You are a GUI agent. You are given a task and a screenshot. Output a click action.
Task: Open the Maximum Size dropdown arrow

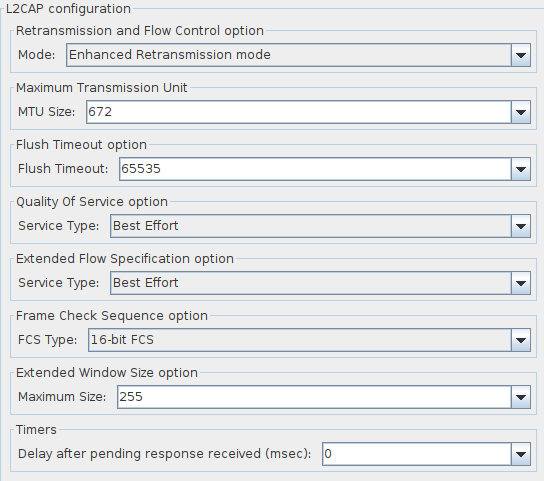[x=520, y=397]
